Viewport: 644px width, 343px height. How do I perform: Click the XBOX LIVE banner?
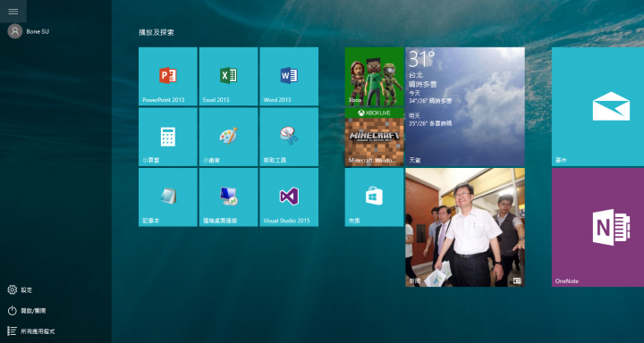(374, 113)
